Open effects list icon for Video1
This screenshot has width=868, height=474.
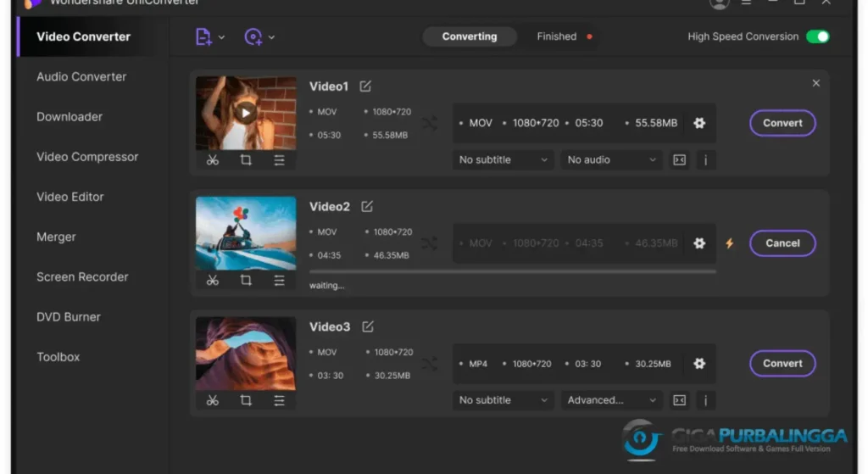[x=279, y=160]
